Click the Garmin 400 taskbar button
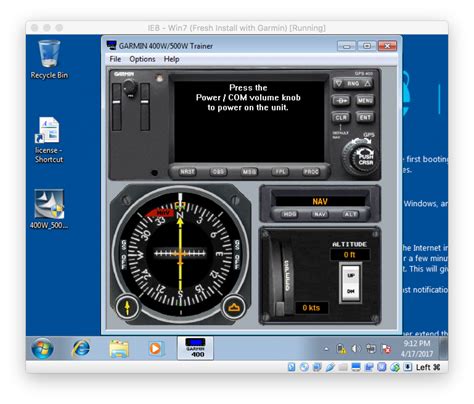This screenshot has height=404, width=474. coord(195,348)
